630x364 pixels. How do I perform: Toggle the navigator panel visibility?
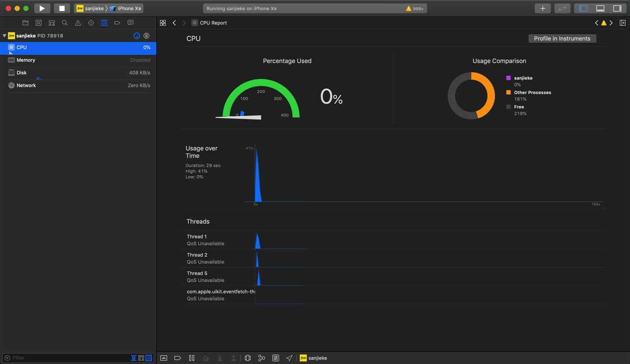[583, 8]
